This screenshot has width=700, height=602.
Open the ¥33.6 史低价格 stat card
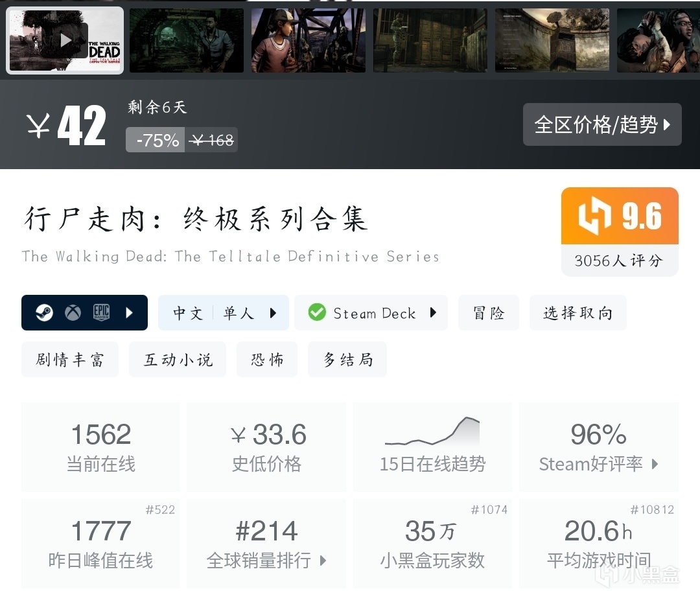pyautogui.click(x=266, y=447)
